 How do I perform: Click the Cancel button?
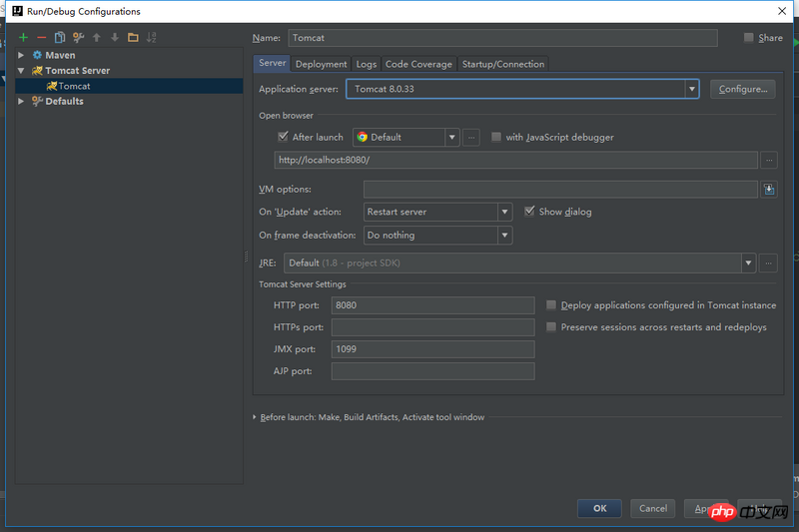653,508
